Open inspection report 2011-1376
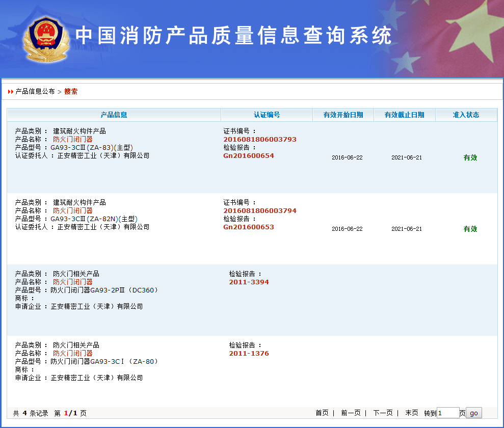This screenshot has width=504, height=428. tap(249, 353)
